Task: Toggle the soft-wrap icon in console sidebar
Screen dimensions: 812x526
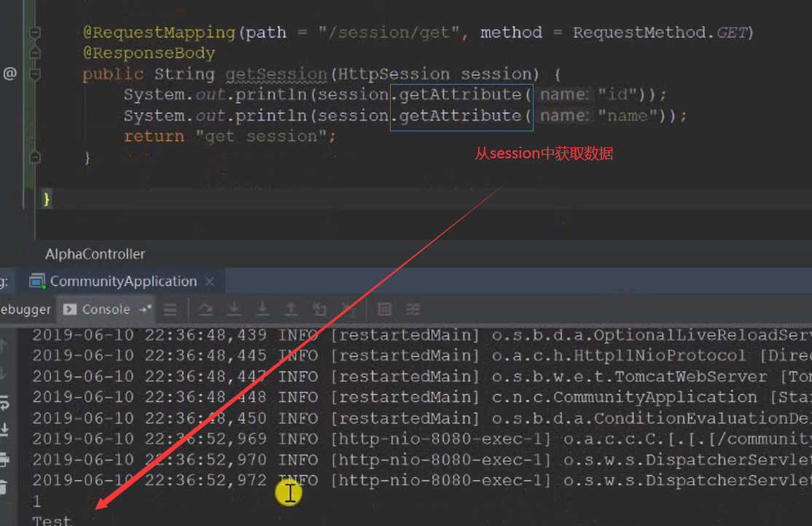Action: coord(4,402)
